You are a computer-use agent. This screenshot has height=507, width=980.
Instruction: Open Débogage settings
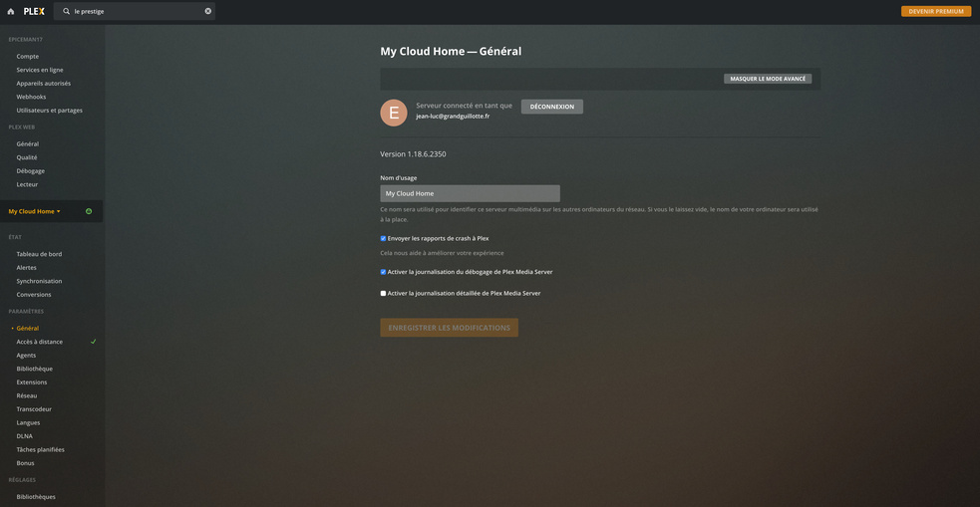(x=31, y=171)
